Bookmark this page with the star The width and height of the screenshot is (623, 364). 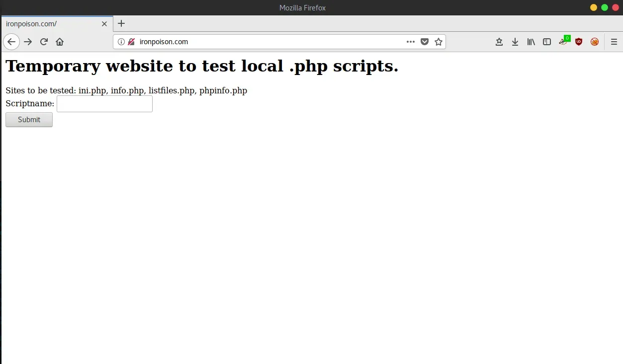tap(439, 42)
